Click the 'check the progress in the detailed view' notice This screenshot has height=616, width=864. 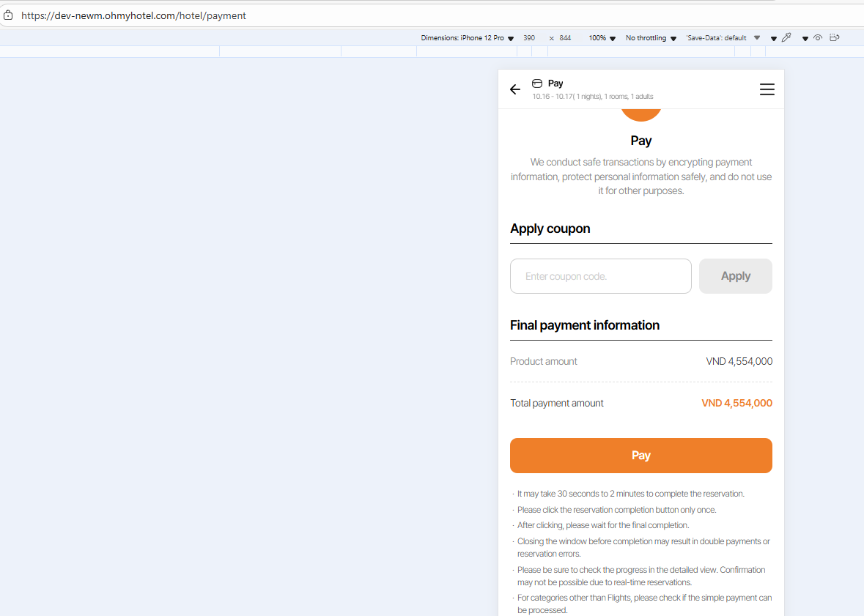(640, 576)
